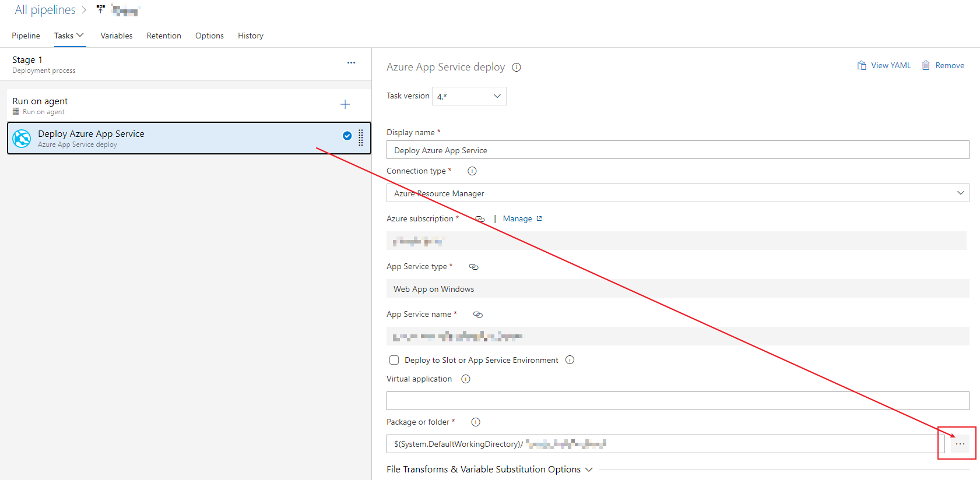Open View YAML
Viewport: 980px width, 480px height.
tap(884, 65)
